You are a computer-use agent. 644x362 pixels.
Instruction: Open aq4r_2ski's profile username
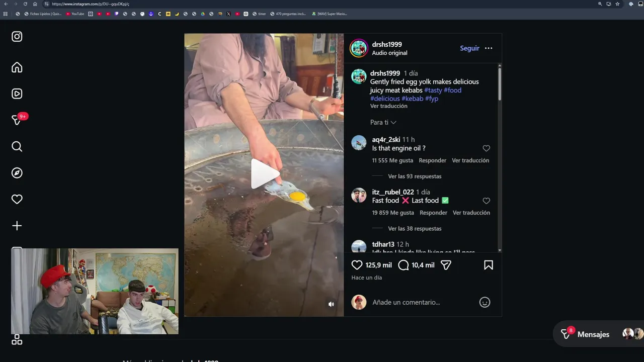coord(386,140)
